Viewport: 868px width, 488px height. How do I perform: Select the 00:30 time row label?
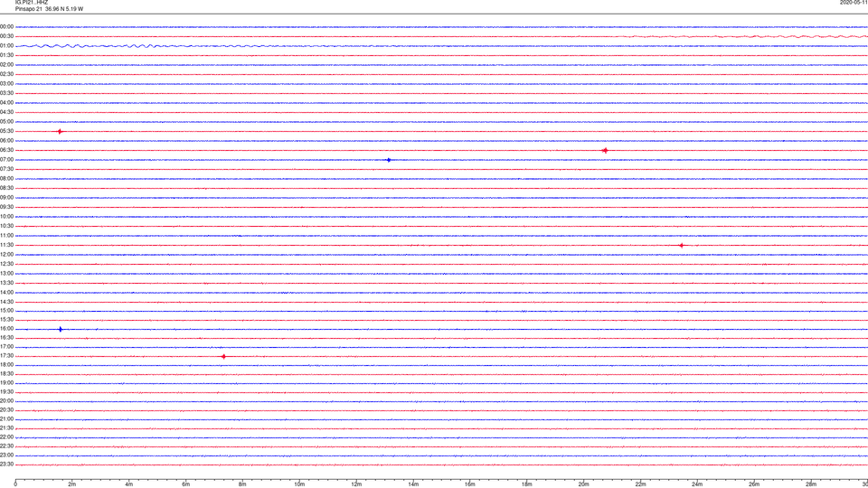(x=7, y=36)
